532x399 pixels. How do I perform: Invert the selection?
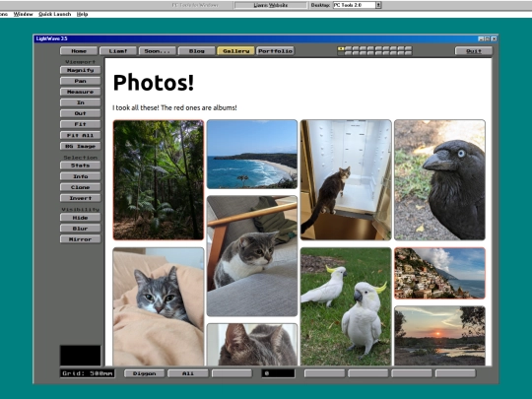click(81, 198)
